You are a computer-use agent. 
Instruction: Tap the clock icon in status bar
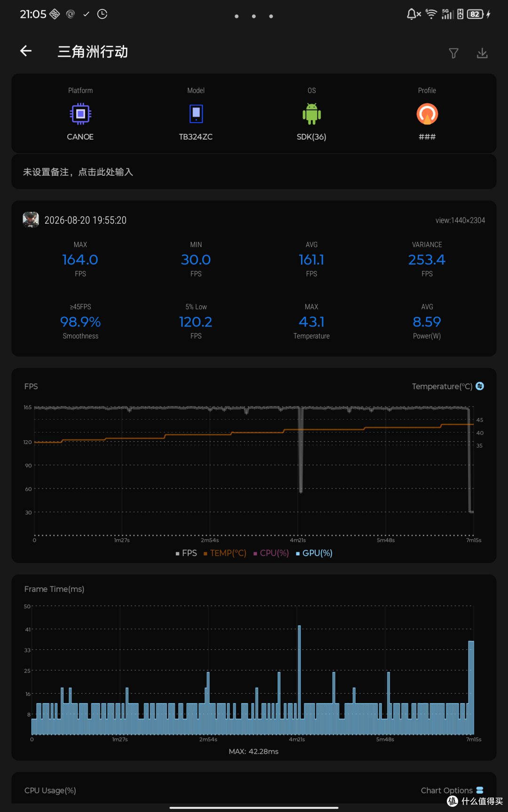[102, 14]
